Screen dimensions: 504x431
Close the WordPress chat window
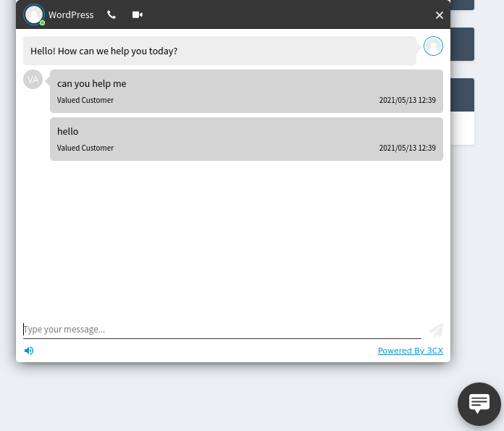pos(440,14)
